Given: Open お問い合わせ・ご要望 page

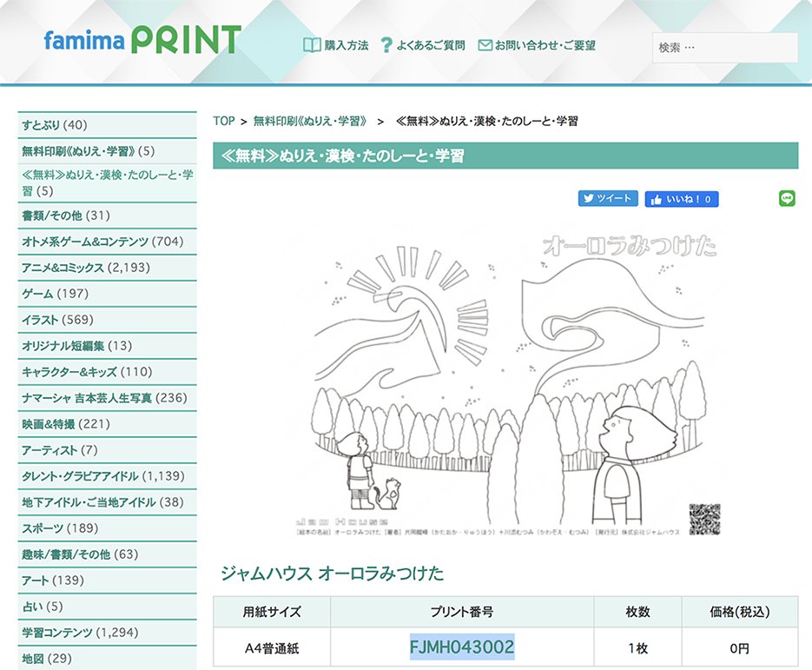Looking at the screenshot, I should click(x=545, y=45).
